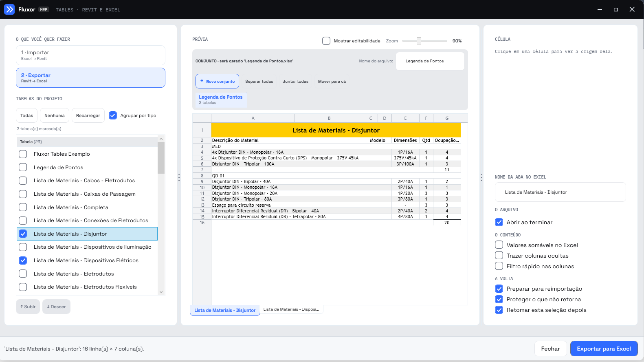This screenshot has height=362, width=644.
Task: Select column A header in preview
Action: (x=253, y=118)
